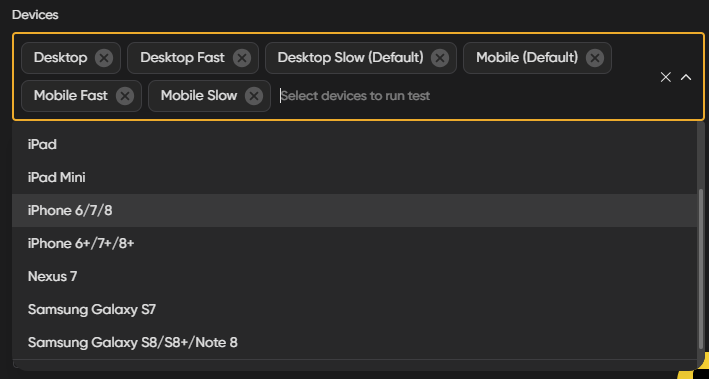Viewport: 709px width, 379px height.
Task: Remove the Desktop Fast tag
Action: pos(242,58)
